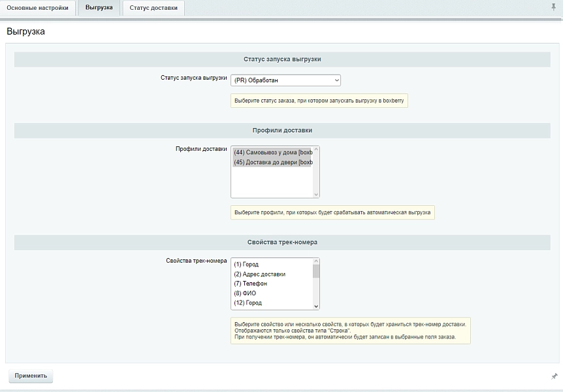This screenshot has width=563, height=392.
Task: Select profile (44) Самовывоз у дома
Action: pyautogui.click(x=272, y=152)
